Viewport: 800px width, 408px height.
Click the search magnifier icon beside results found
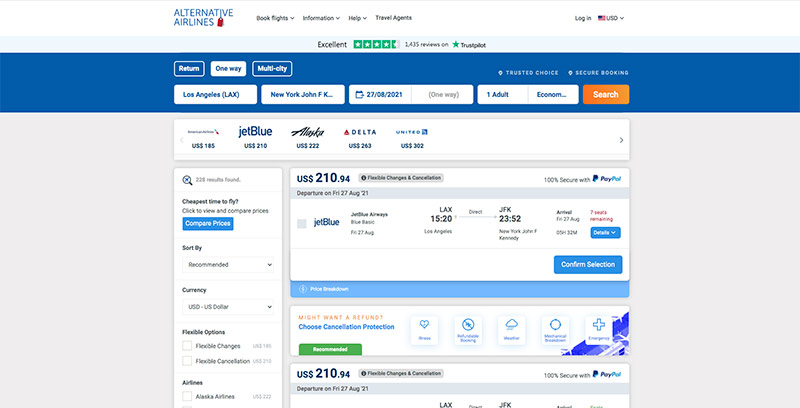coord(187,180)
